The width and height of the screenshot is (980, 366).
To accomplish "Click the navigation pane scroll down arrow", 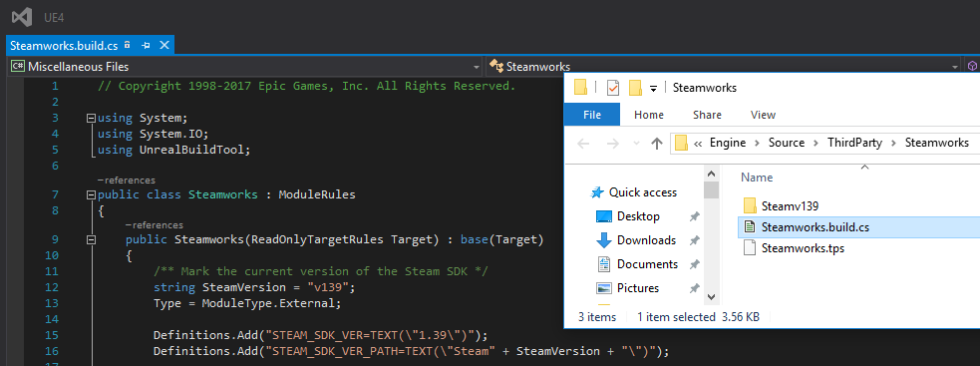I will point(711,296).
